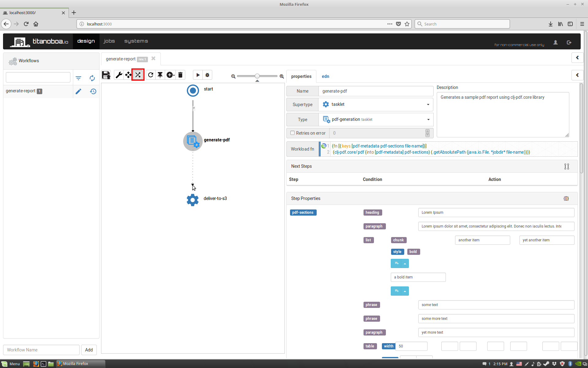Close the generate-report tab
Viewport: 588px width, 368px height.
tap(153, 59)
